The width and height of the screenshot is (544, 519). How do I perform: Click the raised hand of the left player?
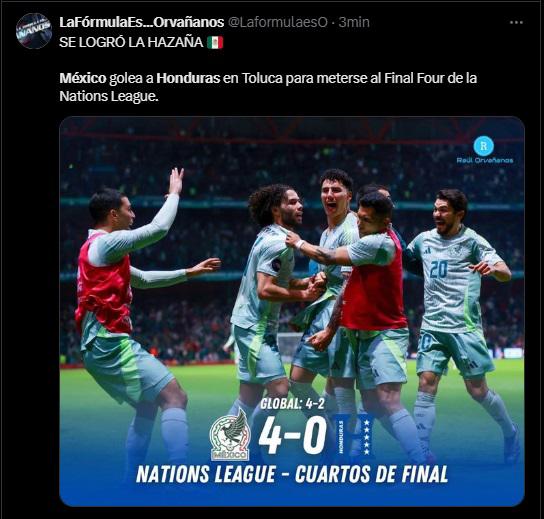[x=176, y=180]
